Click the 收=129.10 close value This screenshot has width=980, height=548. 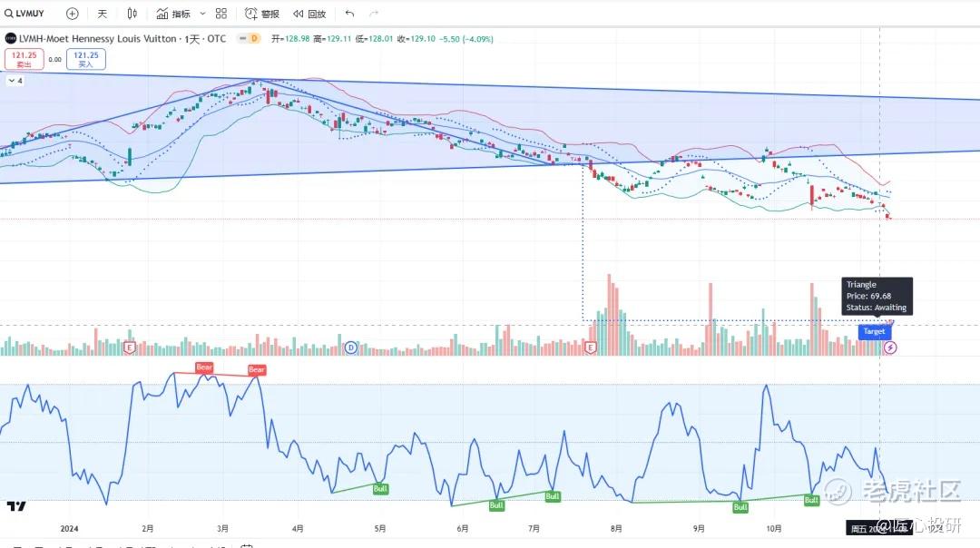click(x=416, y=39)
